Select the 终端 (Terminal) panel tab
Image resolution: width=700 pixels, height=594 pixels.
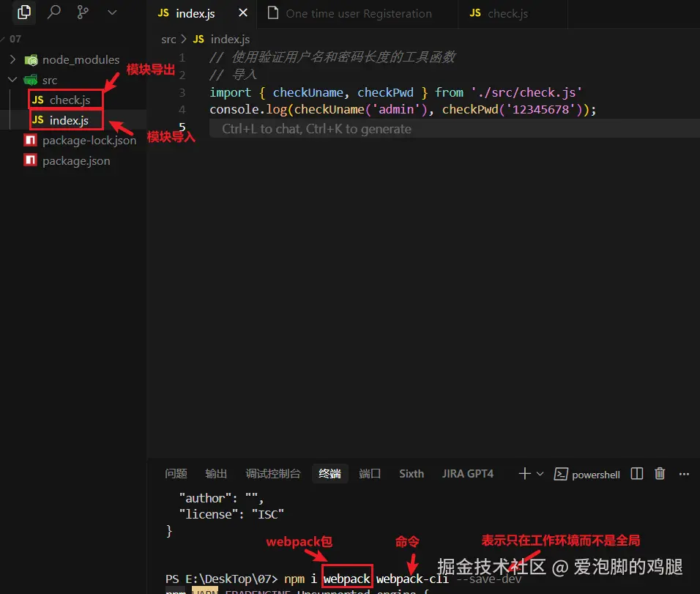[329, 474]
